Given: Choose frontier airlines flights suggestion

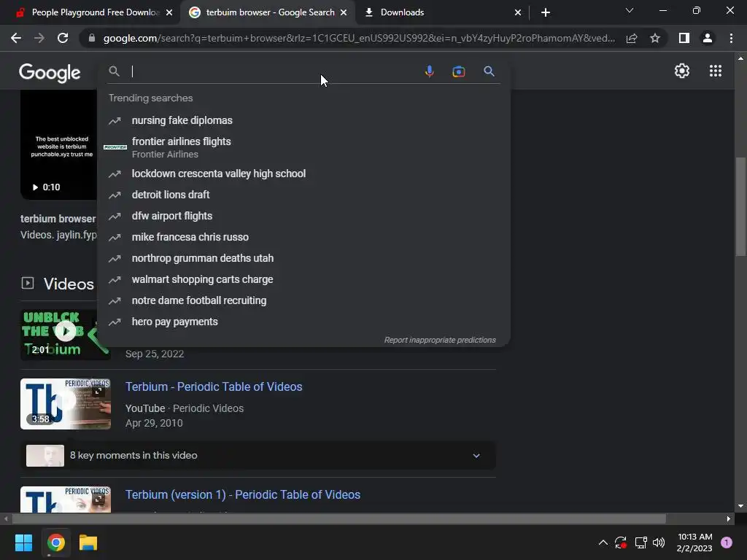Looking at the screenshot, I should 303,147.
